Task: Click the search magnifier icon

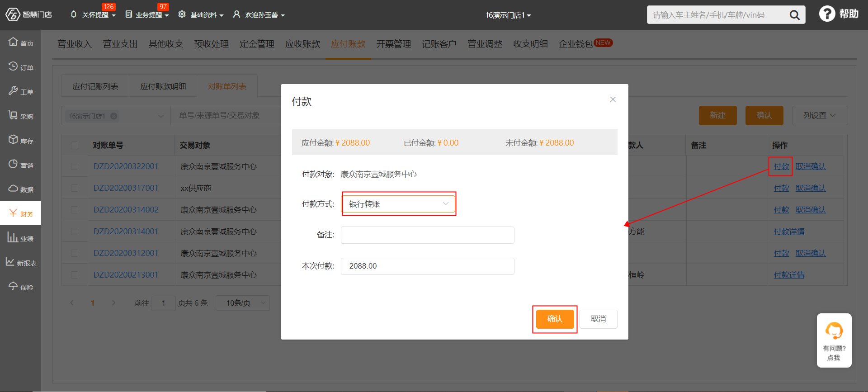Action: point(794,15)
